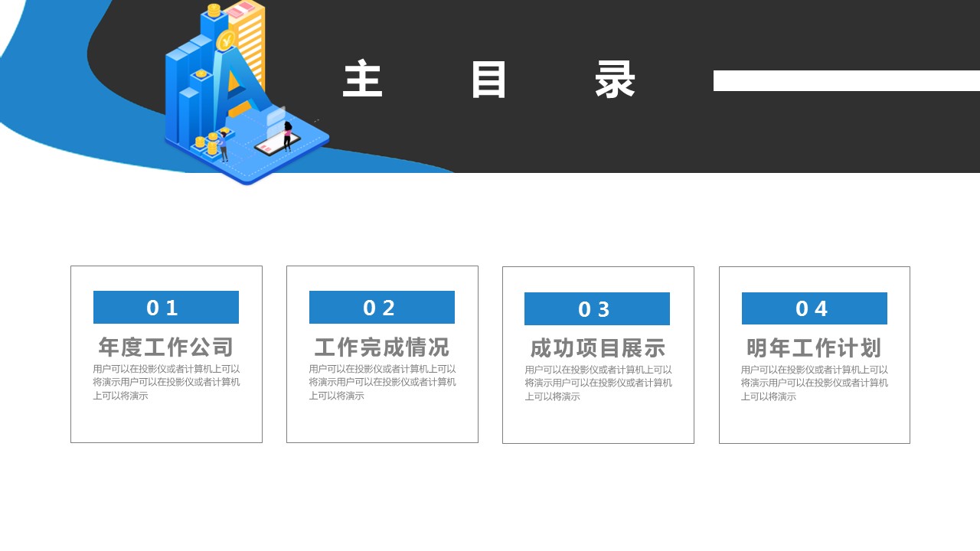Click the blue 03 number banner
980x551 pixels.
point(597,309)
